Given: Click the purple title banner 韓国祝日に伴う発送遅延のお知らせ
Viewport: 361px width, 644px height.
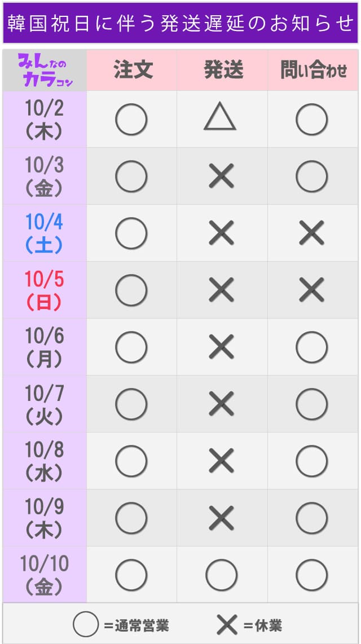Looking at the screenshot, I should coord(180,23).
